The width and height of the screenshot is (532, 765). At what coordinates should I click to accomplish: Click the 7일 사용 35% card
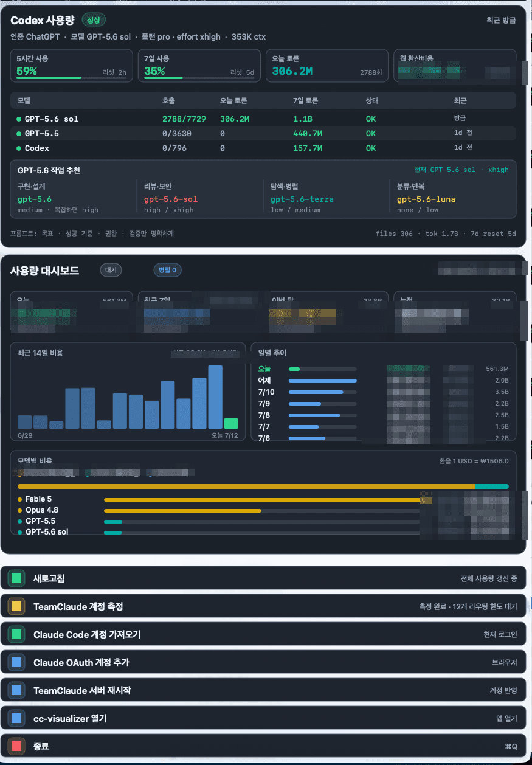(x=199, y=66)
